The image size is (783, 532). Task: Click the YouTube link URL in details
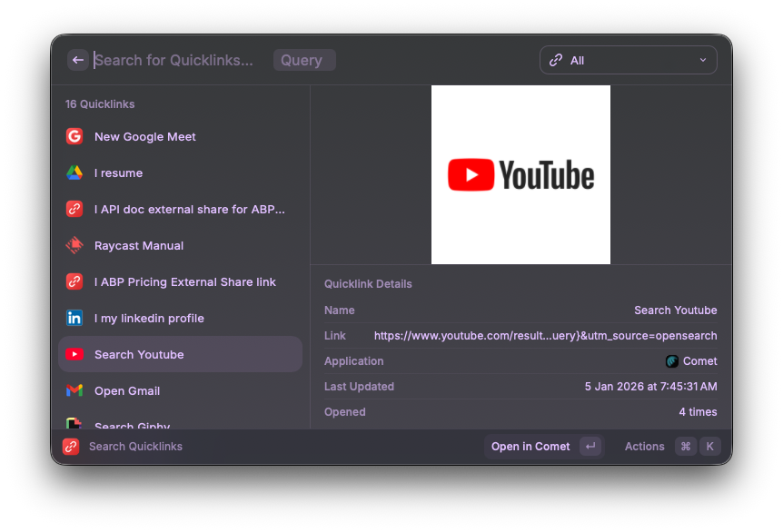tap(545, 336)
